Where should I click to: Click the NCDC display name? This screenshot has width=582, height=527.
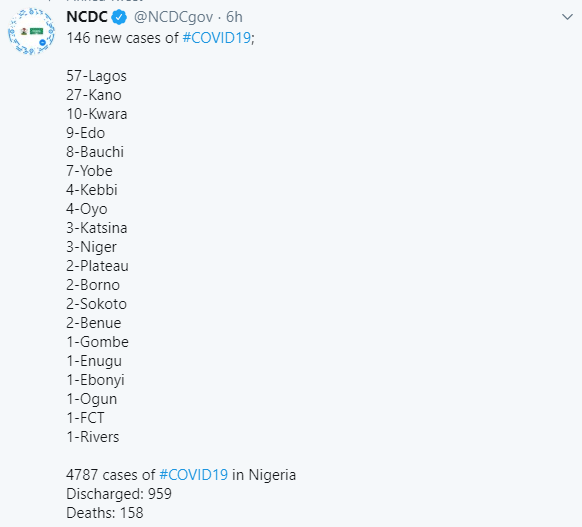(87, 17)
